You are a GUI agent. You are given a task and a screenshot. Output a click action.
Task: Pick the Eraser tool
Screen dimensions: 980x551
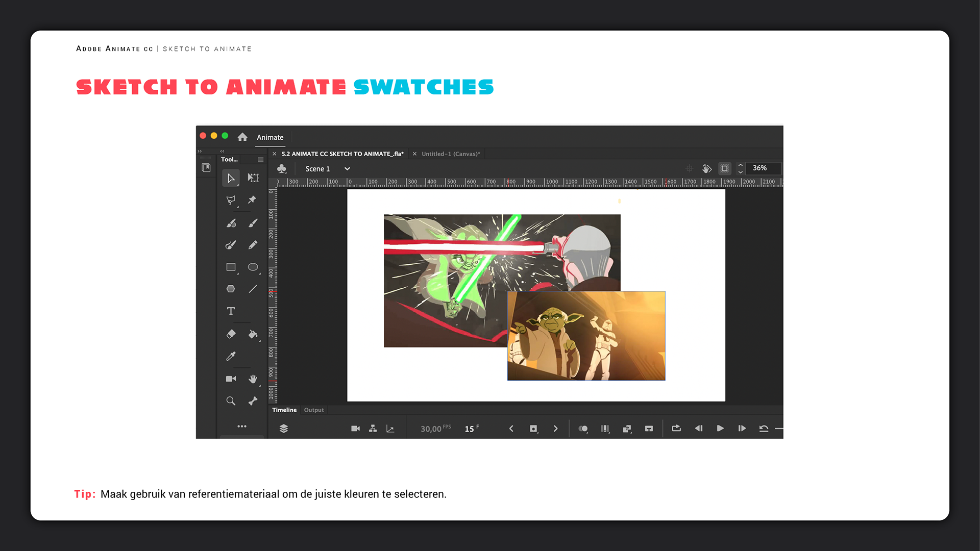pyautogui.click(x=231, y=334)
